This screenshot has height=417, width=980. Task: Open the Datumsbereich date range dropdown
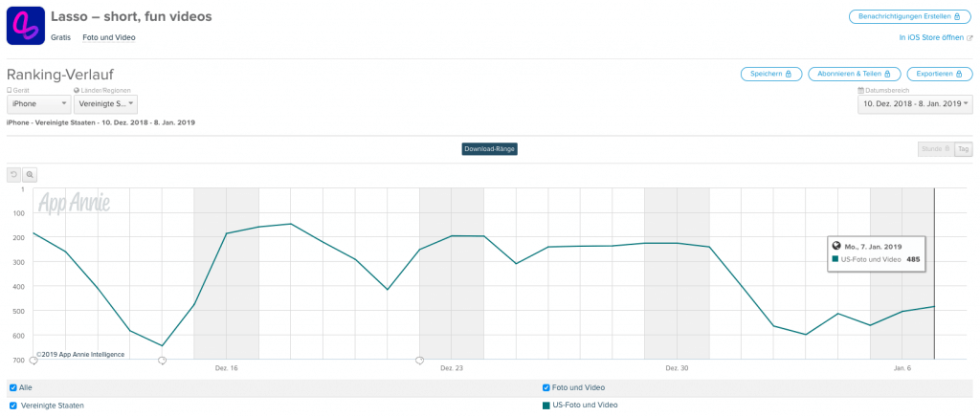916,104
